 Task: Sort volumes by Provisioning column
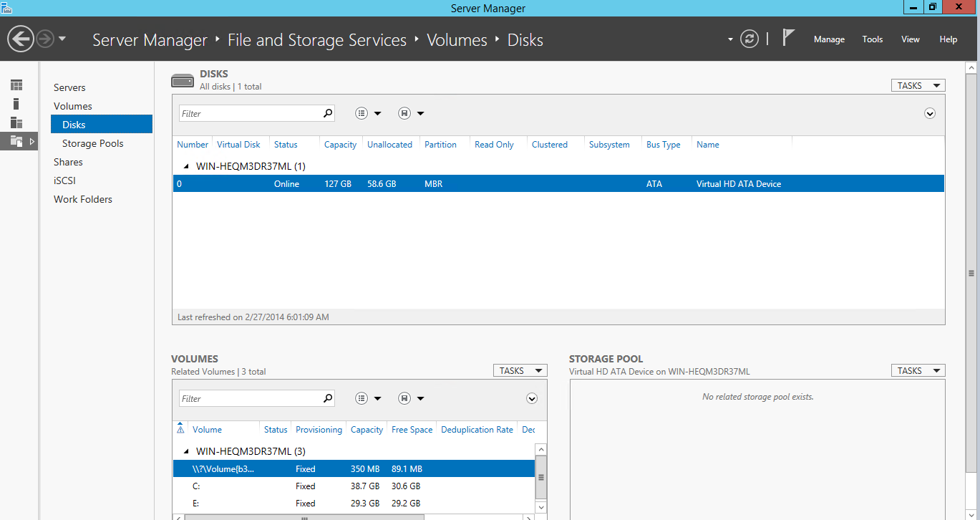click(x=319, y=430)
